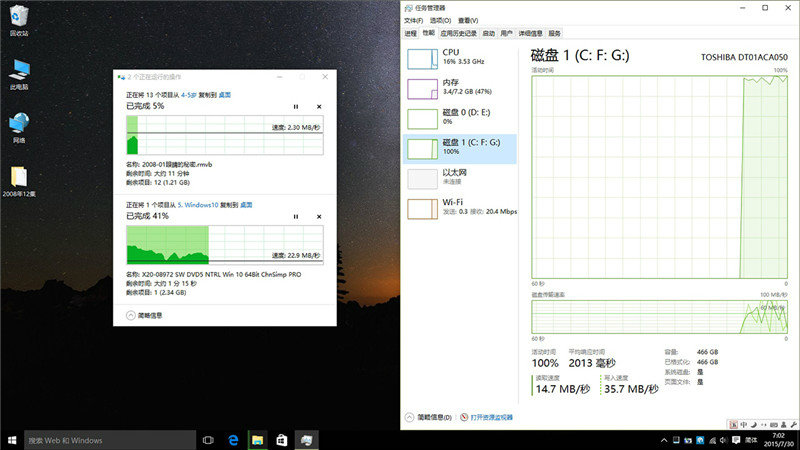Switch to the 进程 tab
This screenshot has width=800, height=450.
tap(410, 32)
